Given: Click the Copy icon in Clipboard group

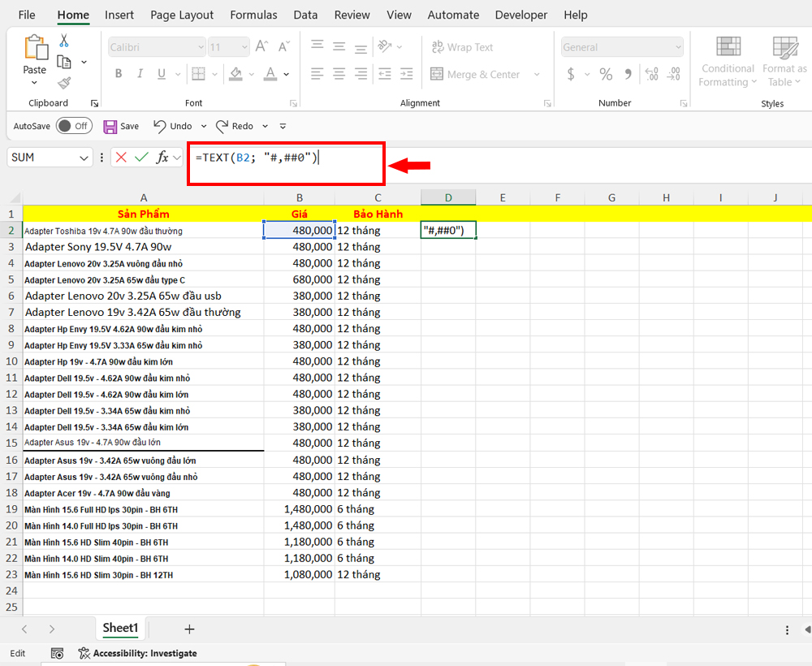Looking at the screenshot, I should [64, 62].
